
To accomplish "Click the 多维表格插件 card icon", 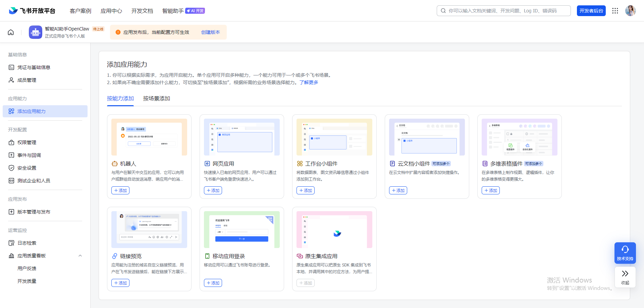I will pos(485,164).
